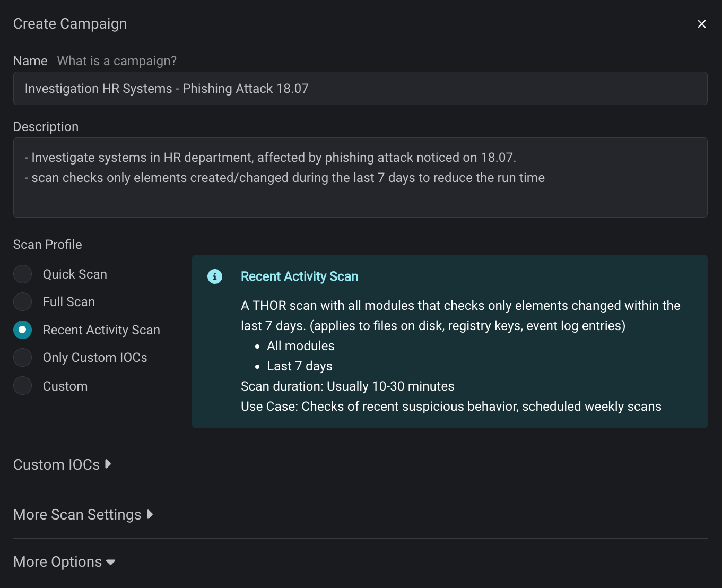The width and height of the screenshot is (722, 588).
Task: Click the "Scan duration" line in info panel
Action: click(x=347, y=386)
